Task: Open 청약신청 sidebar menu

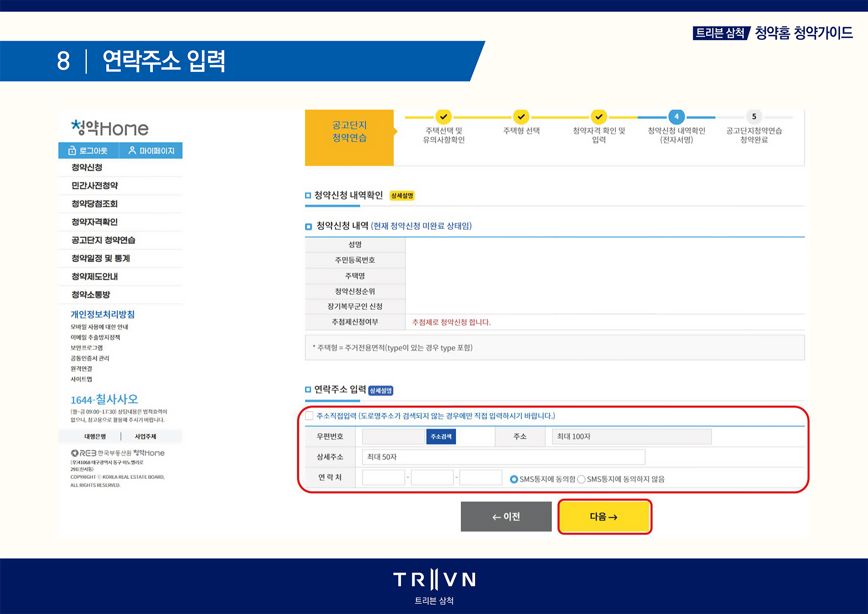Action: (x=87, y=167)
